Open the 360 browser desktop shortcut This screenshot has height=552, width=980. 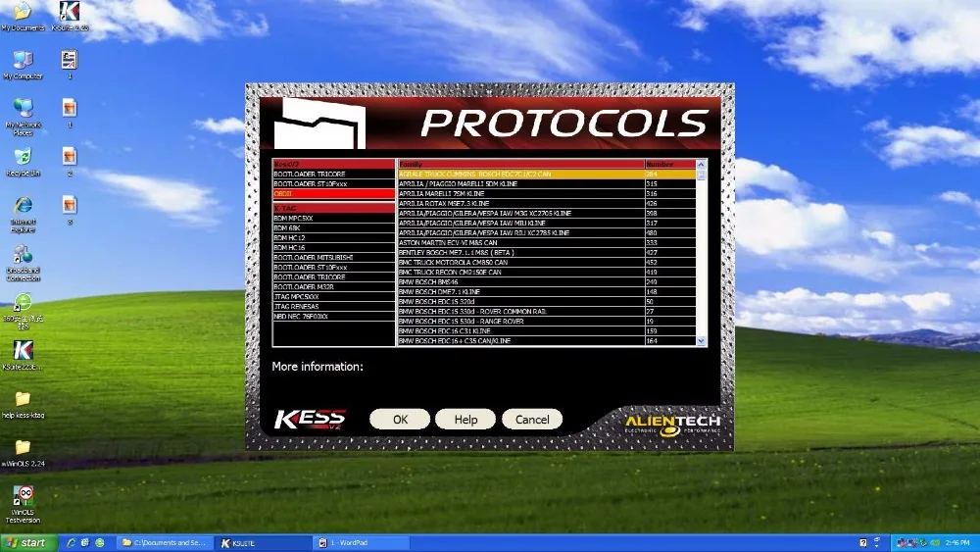(24, 312)
